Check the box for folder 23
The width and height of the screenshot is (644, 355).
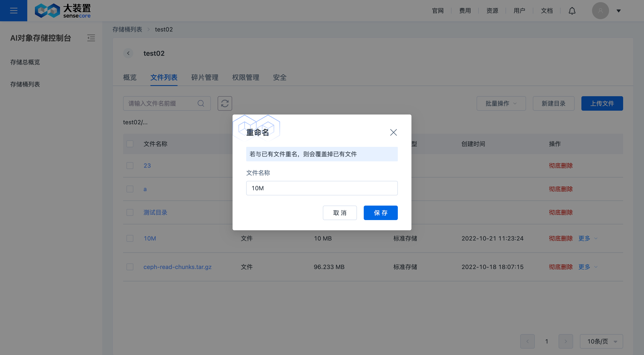click(130, 166)
